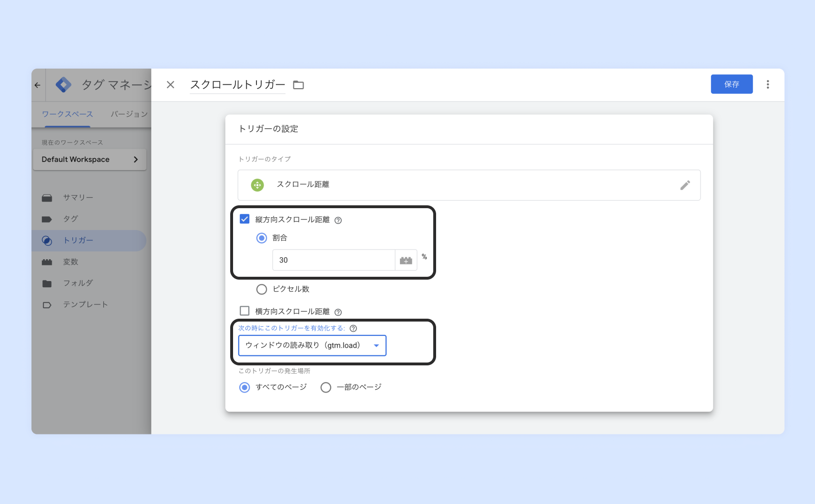Uncheck the 縦方向スクロール距離 checkbox
The width and height of the screenshot is (815, 504).
point(244,219)
